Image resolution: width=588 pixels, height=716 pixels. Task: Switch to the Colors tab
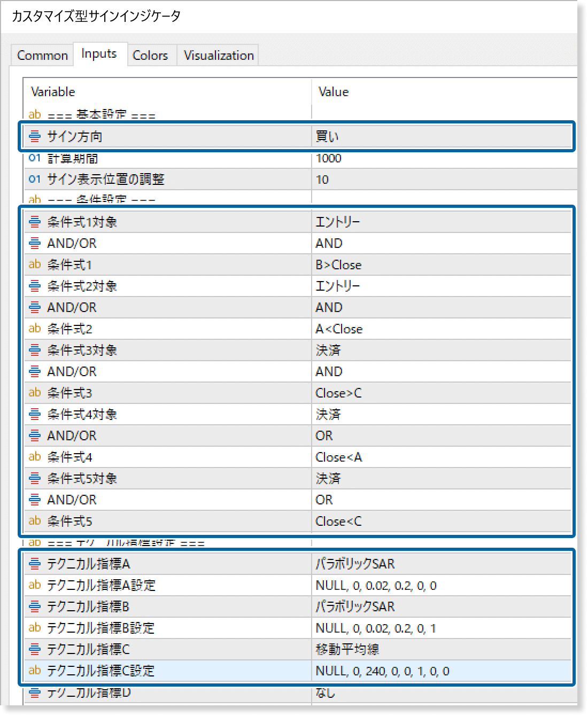(x=151, y=55)
